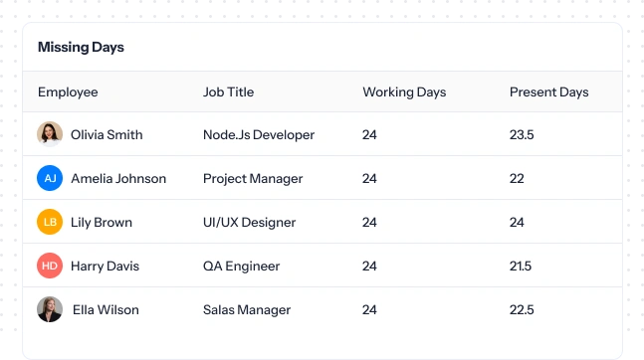Open Amelia Johnson's employee name
This screenshot has width=644, height=360.
click(118, 179)
